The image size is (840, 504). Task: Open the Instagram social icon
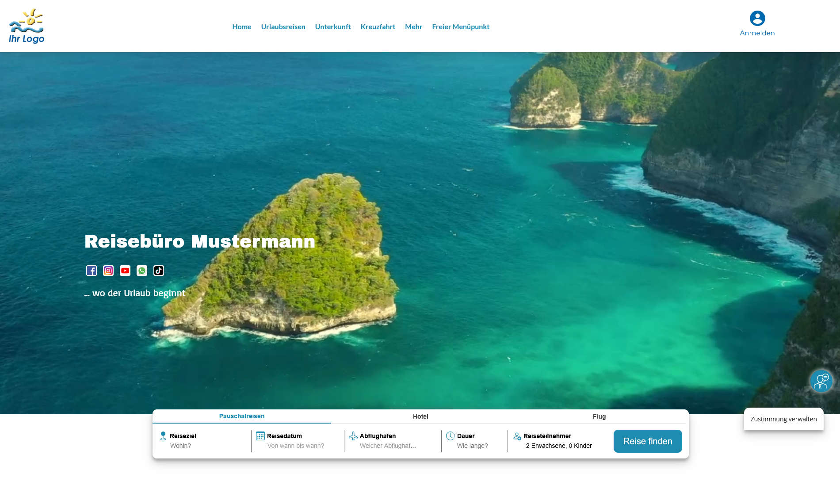click(x=108, y=271)
